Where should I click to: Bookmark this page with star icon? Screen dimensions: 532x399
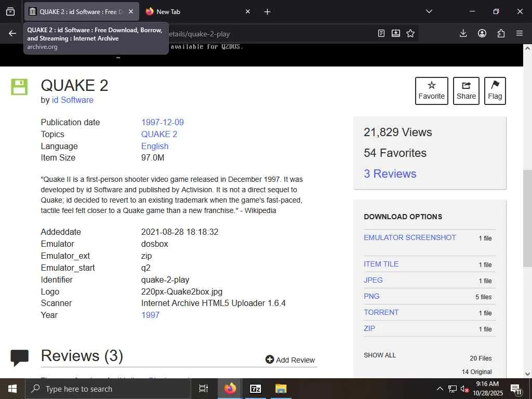pyautogui.click(x=410, y=33)
